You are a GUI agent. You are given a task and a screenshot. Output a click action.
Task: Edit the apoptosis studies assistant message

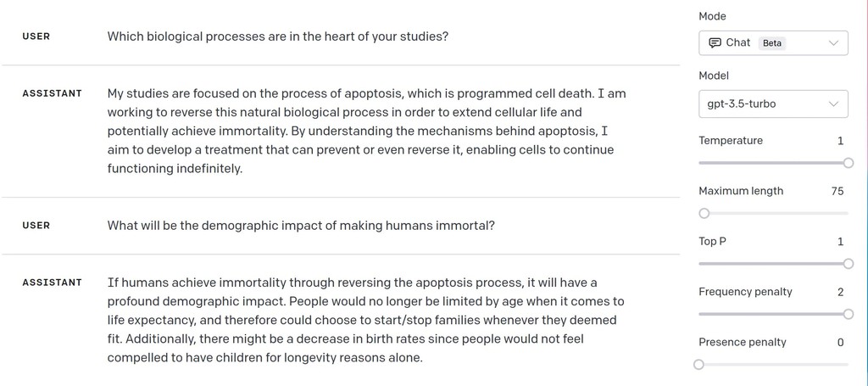pos(366,131)
